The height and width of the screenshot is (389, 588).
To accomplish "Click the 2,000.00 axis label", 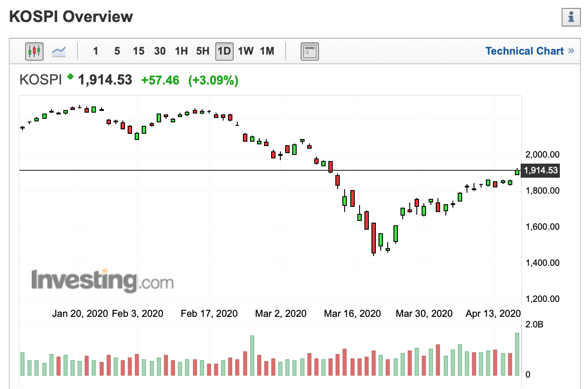I will tap(542, 154).
